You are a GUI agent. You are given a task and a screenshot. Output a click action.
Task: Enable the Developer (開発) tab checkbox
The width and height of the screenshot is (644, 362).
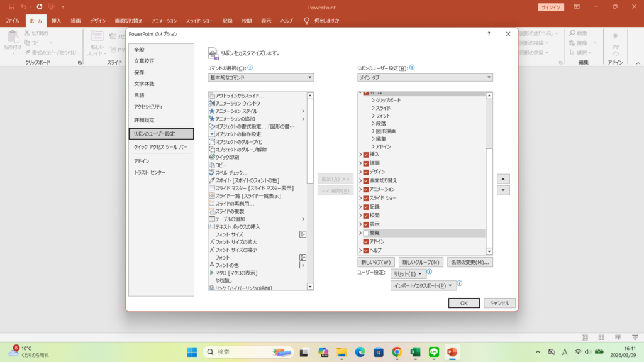click(365, 233)
